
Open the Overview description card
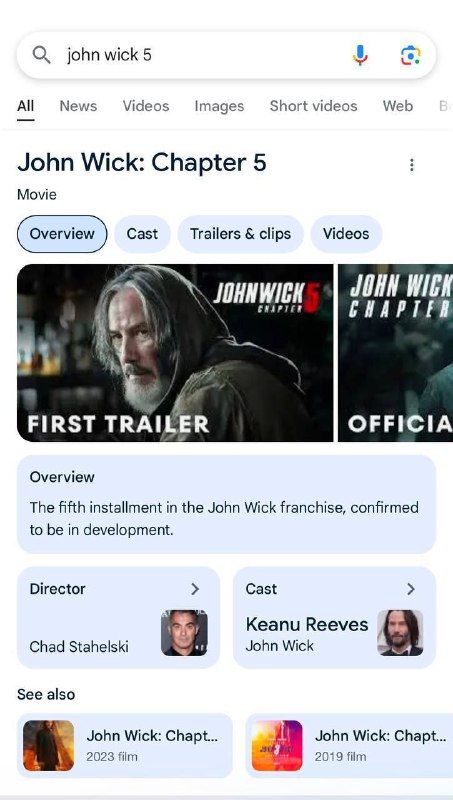pos(226,504)
